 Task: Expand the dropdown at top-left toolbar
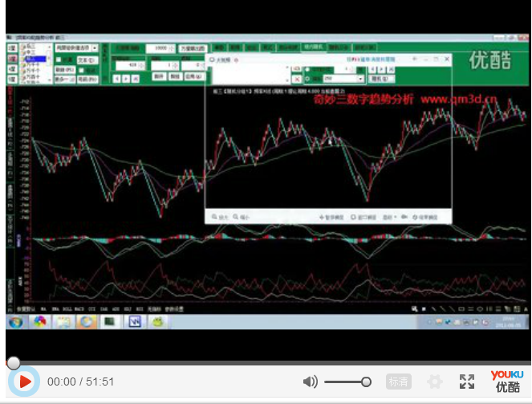pos(95,49)
